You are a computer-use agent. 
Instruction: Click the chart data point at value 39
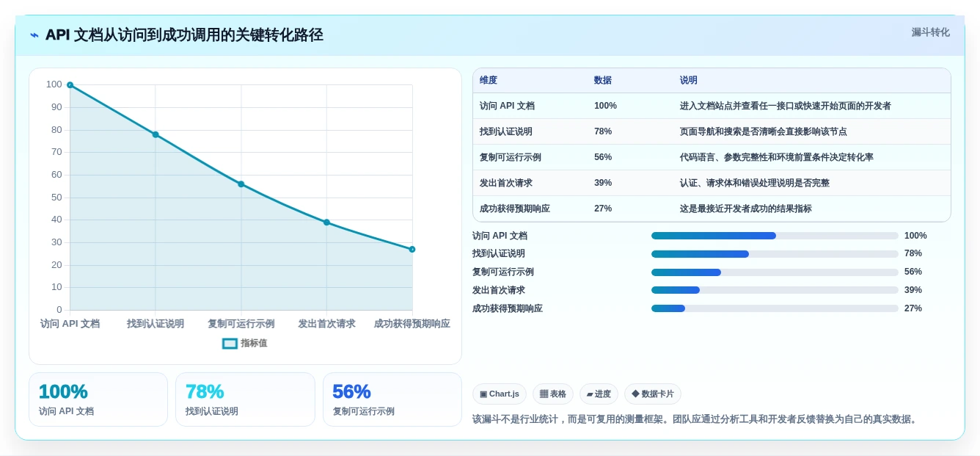pyautogui.click(x=326, y=222)
